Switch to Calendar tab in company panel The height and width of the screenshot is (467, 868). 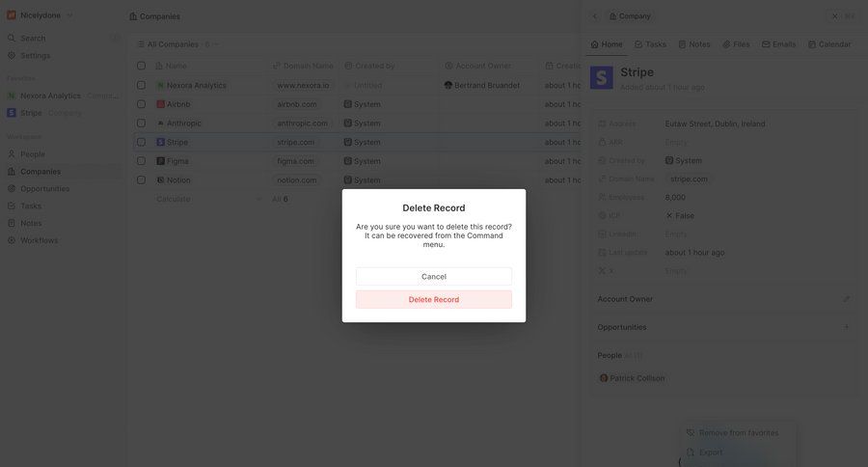(x=829, y=44)
